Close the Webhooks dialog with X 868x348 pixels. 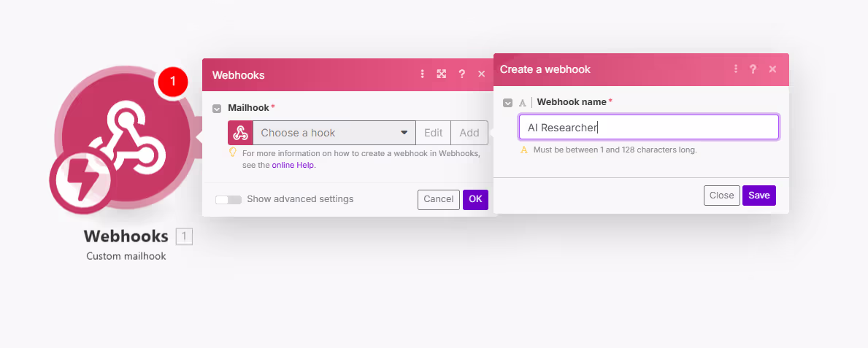click(x=482, y=74)
